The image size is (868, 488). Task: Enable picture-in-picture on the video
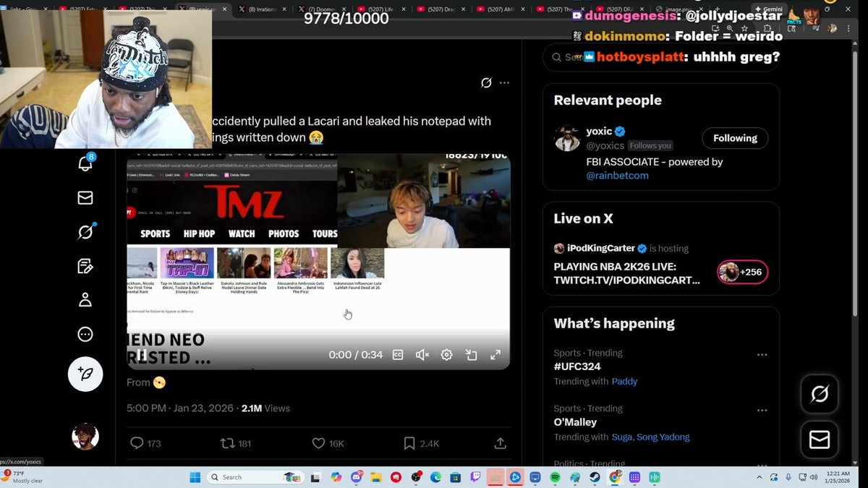click(472, 355)
